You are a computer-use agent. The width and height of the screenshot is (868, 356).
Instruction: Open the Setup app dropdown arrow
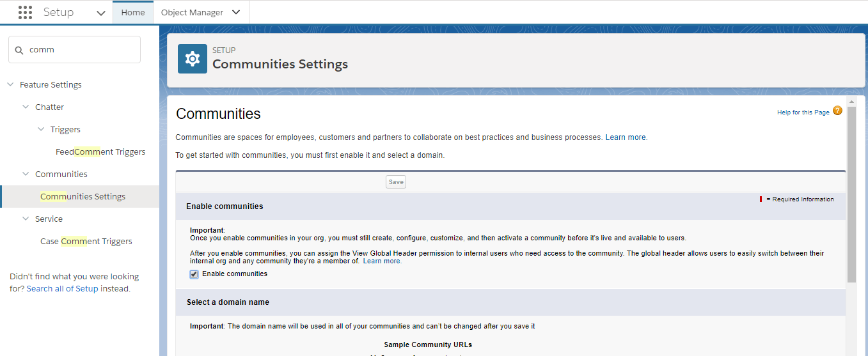tap(100, 13)
